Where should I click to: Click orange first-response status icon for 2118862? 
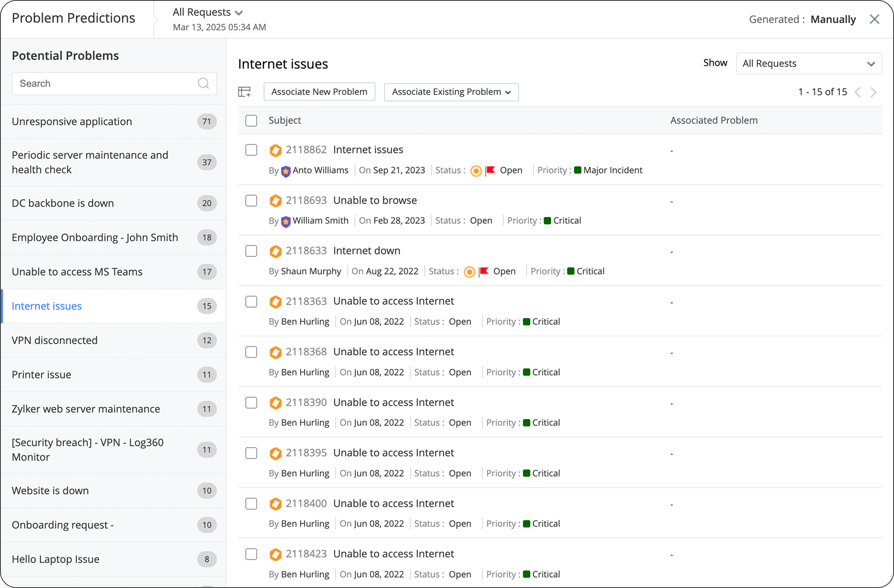(x=476, y=171)
